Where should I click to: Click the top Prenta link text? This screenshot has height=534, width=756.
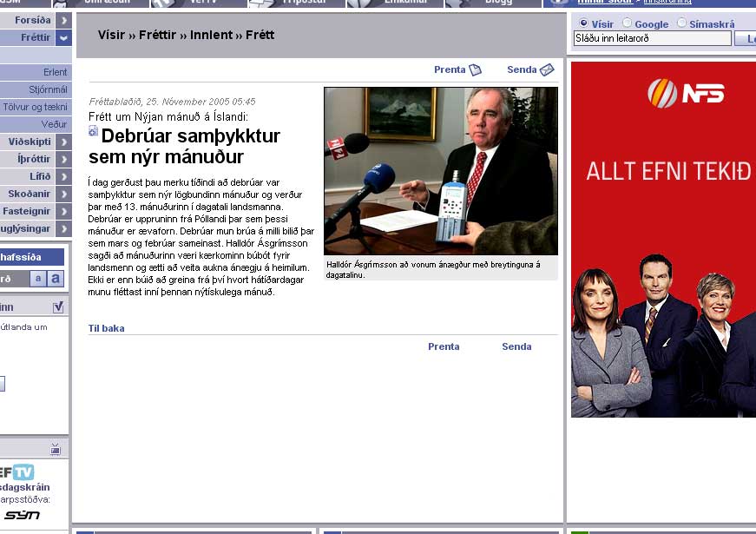coord(450,70)
